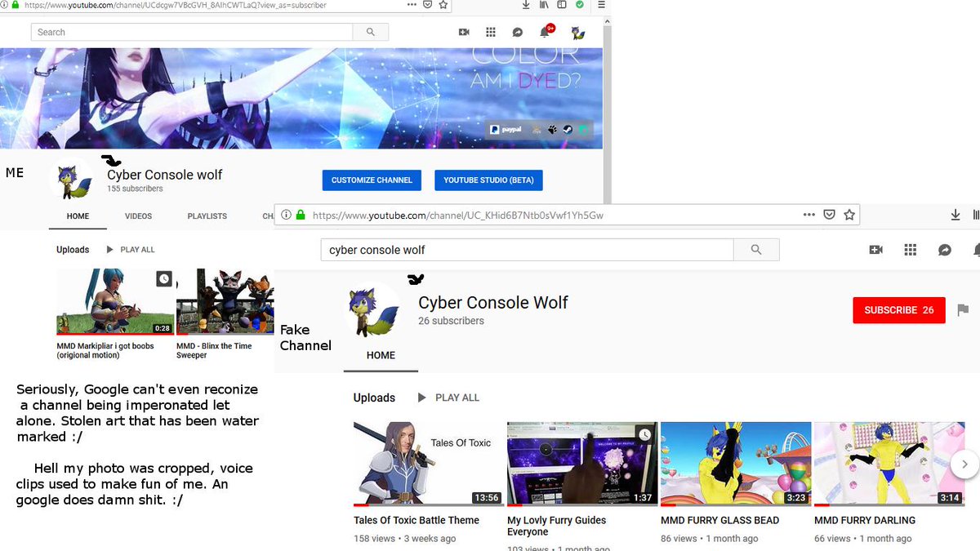Screen dimensions: 980x551
Task: Select HOME tab on Cyber Console wolf channel
Action: click(x=78, y=216)
